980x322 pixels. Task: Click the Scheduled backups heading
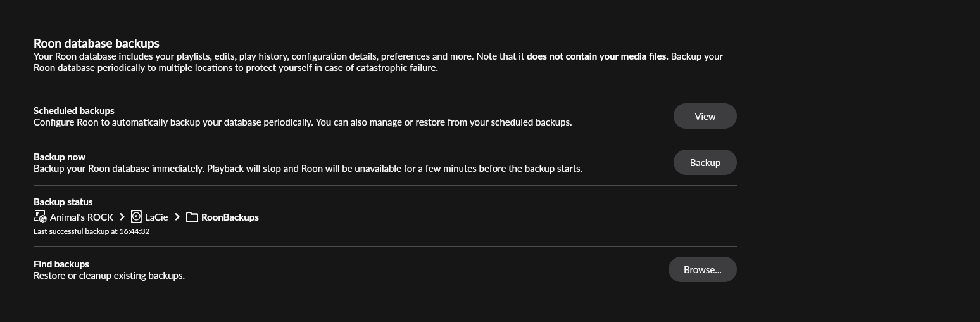(74, 110)
